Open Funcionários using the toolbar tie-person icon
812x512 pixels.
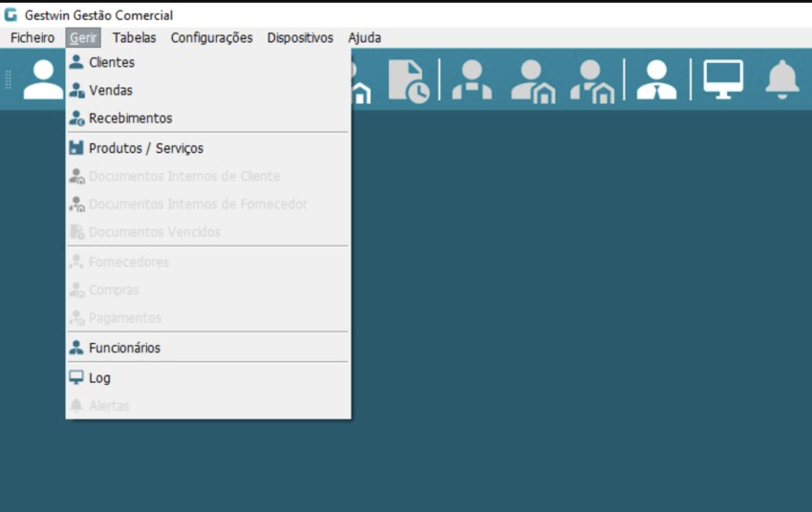[657, 80]
